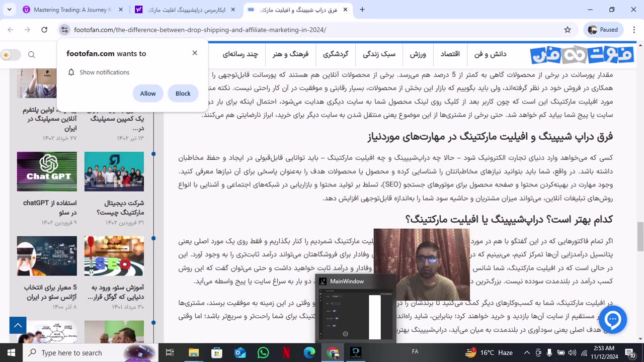Open article شرکت دیجیتال مارکتینگ چیست؟
Screen dimensions: 644x362
point(120,208)
